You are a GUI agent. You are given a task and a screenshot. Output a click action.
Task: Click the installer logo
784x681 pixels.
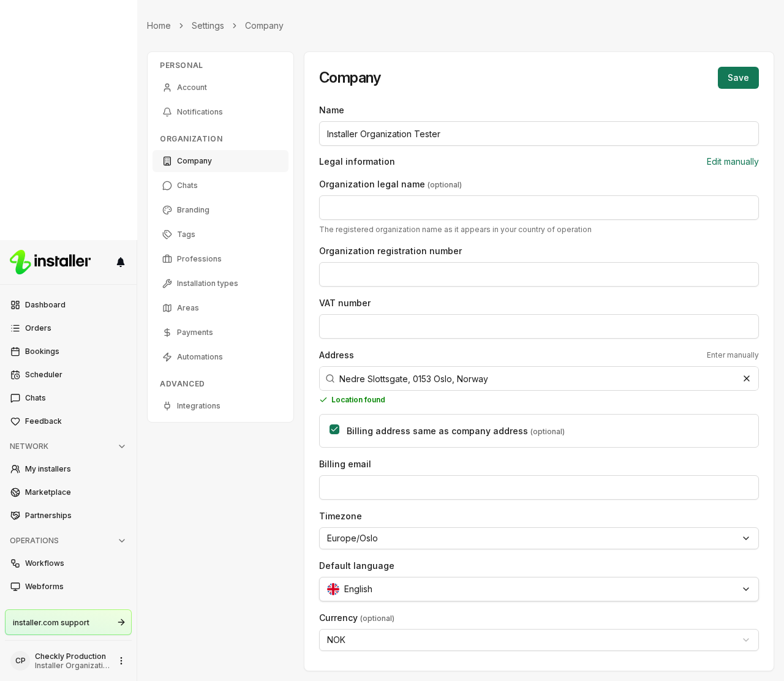pyautogui.click(x=50, y=262)
